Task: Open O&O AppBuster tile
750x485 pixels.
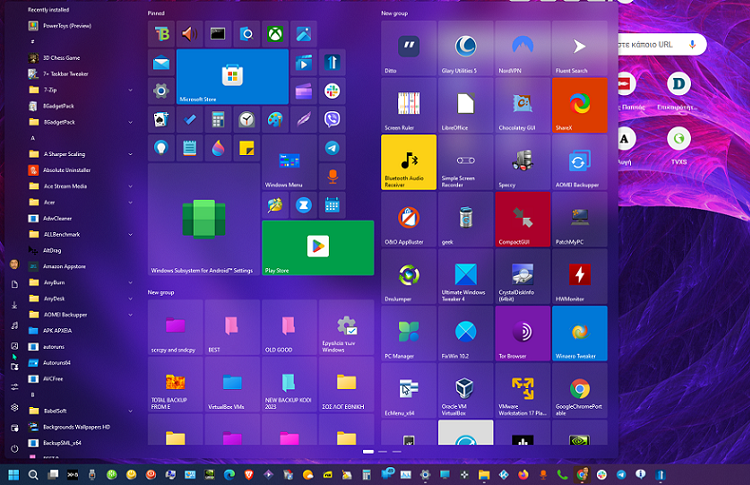Action: pos(409,220)
